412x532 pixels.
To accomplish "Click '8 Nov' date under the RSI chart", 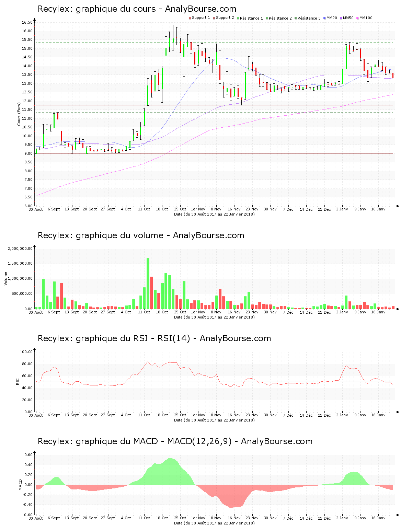I will pos(216,415).
